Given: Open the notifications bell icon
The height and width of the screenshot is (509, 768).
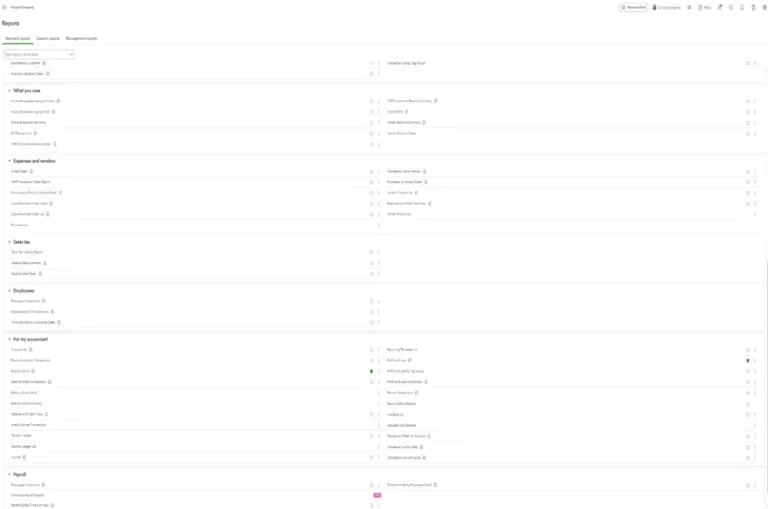Looking at the screenshot, I should click(742, 7).
